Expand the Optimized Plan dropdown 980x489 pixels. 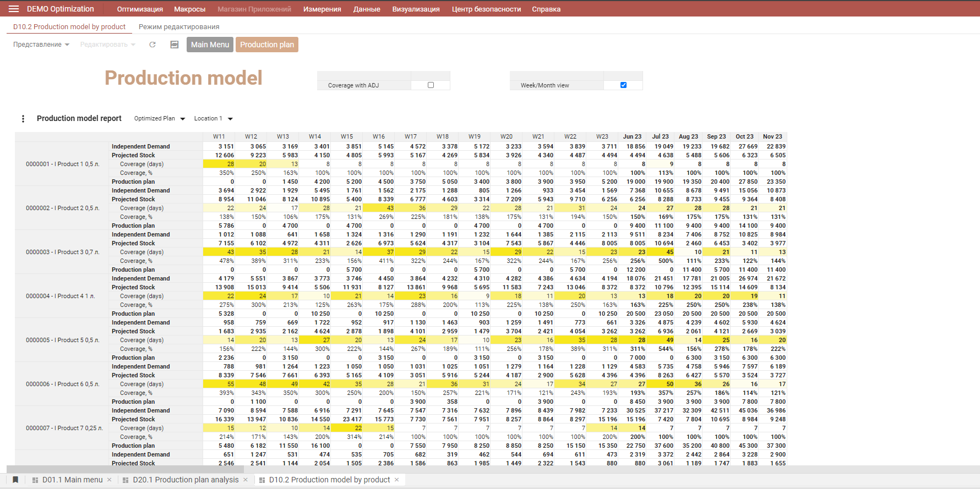click(x=160, y=119)
